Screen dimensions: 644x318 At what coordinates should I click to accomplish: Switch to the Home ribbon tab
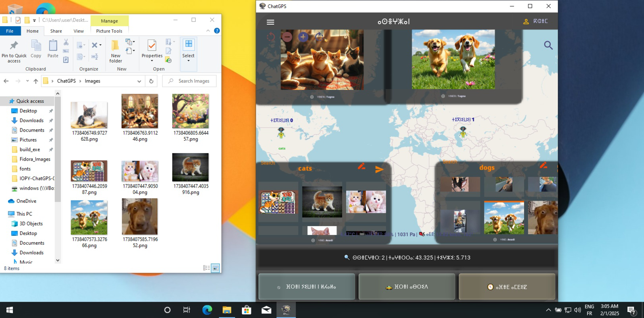(33, 31)
